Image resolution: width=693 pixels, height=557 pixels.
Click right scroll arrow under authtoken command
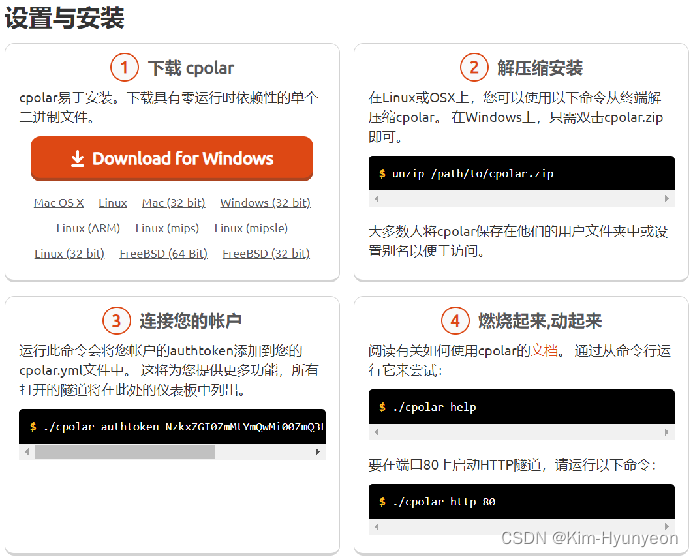tap(317, 452)
